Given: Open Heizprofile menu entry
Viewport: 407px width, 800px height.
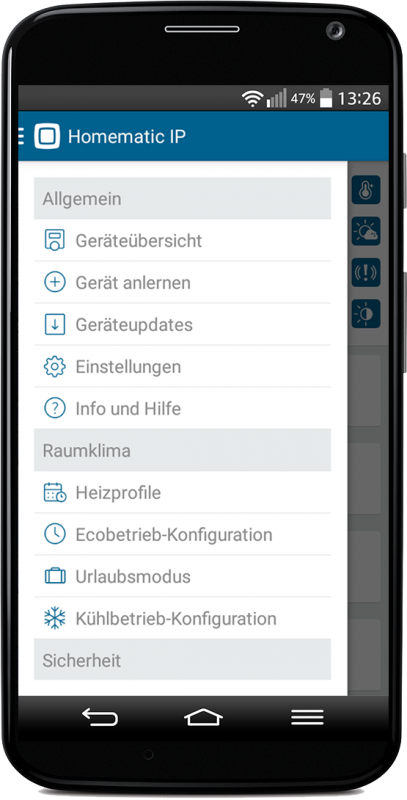Looking at the screenshot, I should point(183,492).
